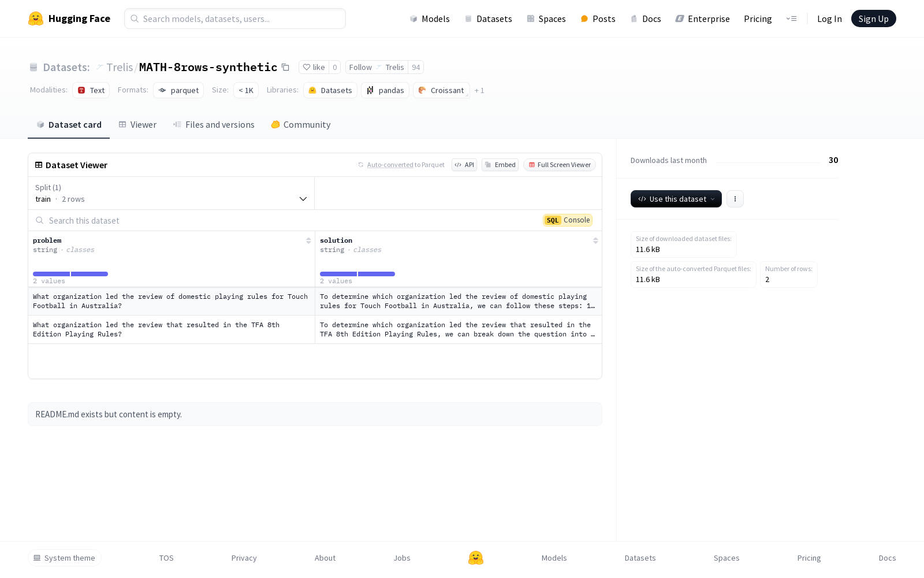Sort the problem column with sort arrows

[x=308, y=240]
